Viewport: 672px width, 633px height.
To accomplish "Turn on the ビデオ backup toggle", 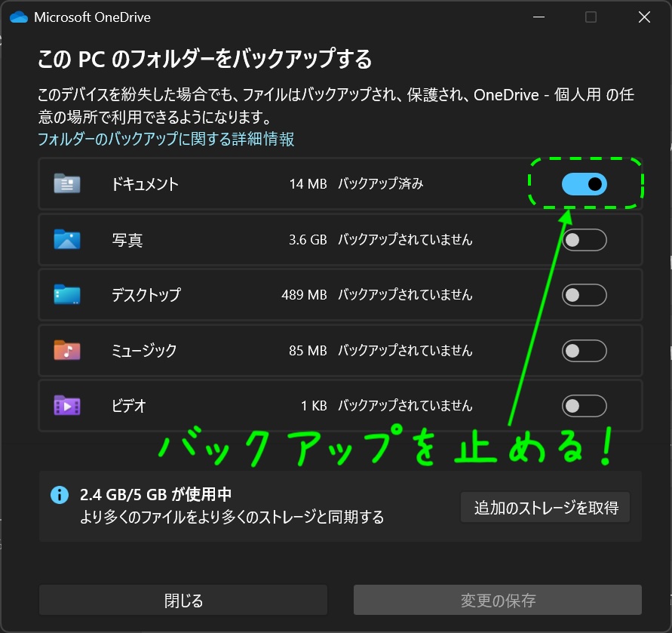I will [x=585, y=406].
